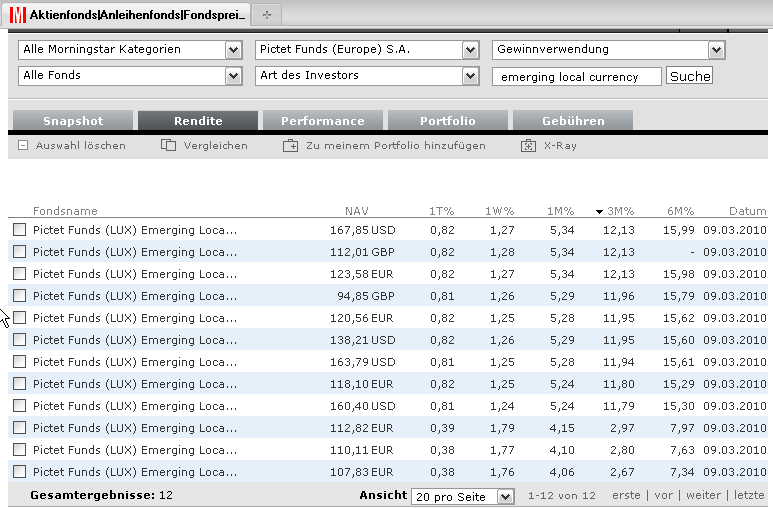Click the Auswahl löschen link

click(80, 145)
